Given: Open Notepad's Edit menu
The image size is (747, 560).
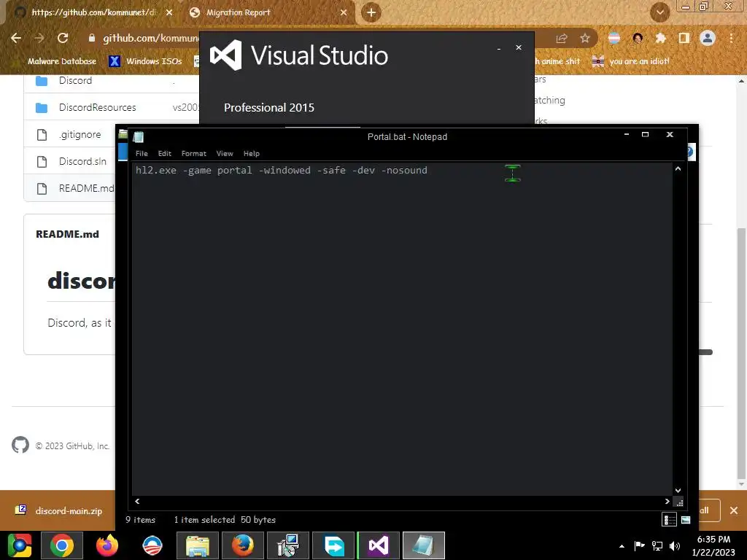Looking at the screenshot, I should click(164, 153).
